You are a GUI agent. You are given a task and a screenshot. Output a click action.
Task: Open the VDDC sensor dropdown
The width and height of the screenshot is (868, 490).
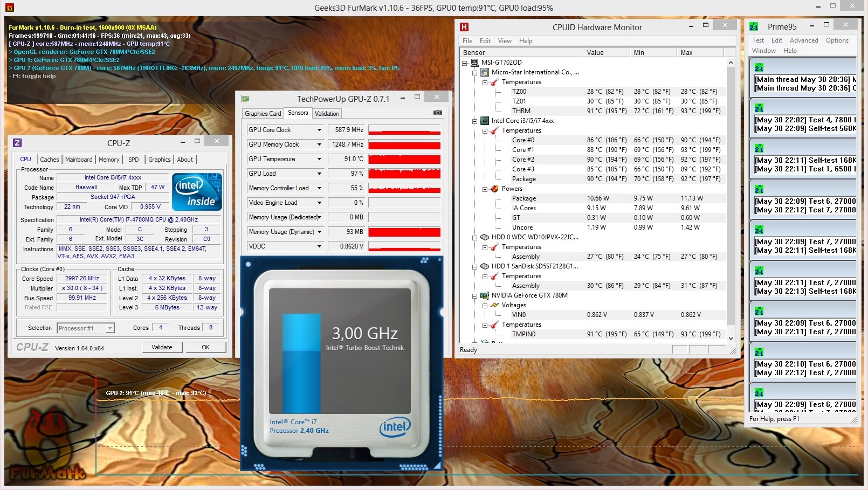tap(319, 246)
